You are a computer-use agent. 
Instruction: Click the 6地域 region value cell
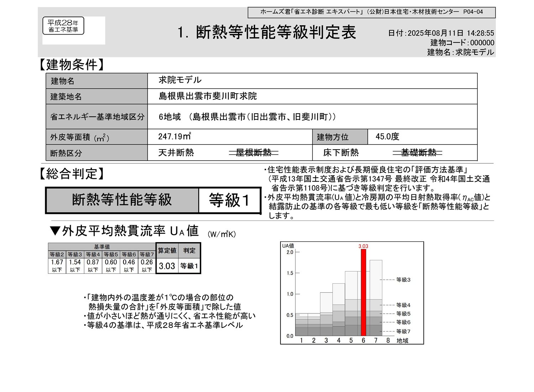312,117
